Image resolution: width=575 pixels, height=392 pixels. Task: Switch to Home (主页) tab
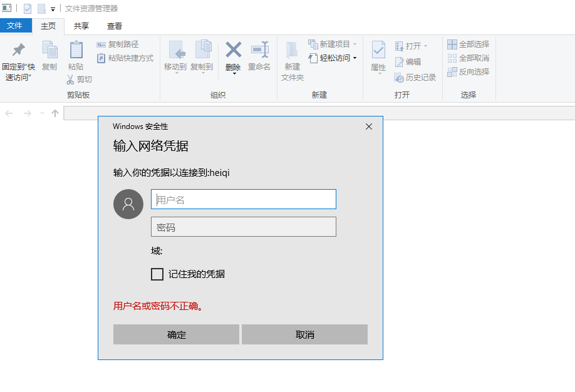(x=48, y=26)
